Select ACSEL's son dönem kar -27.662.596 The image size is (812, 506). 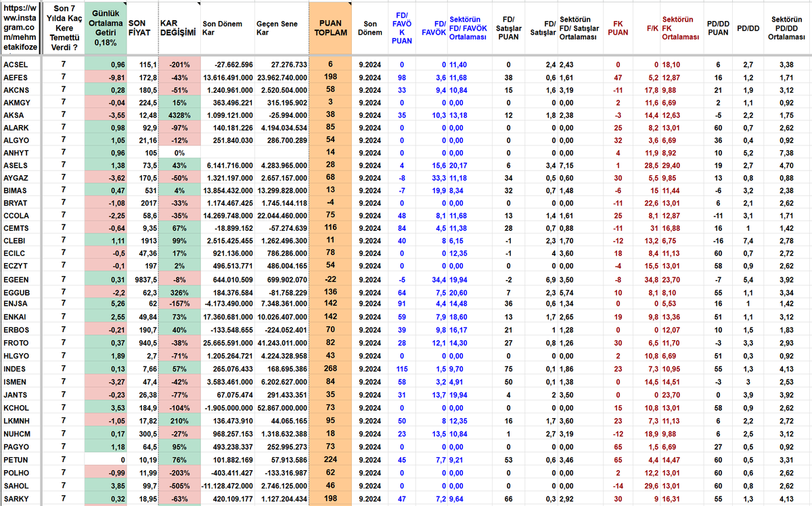coord(227,64)
